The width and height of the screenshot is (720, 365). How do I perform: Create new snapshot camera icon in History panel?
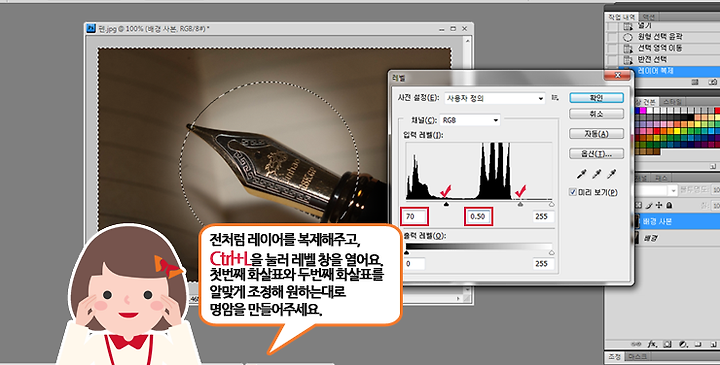[712, 82]
